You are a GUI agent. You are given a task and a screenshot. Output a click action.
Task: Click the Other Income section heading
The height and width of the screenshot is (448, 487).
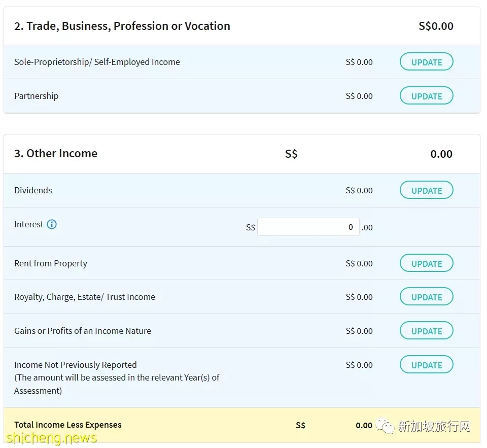click(x=56, y=153)
